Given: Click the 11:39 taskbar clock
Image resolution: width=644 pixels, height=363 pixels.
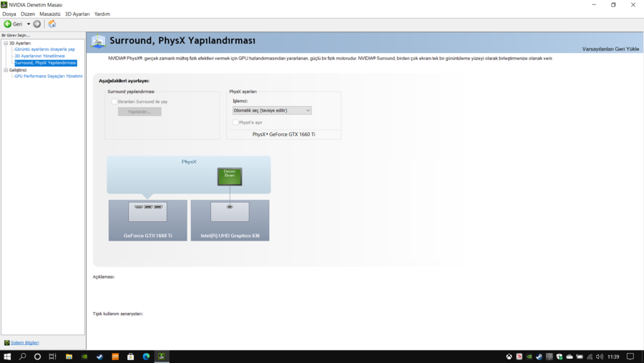Looking at the screenshot, I should pos(613,357).
